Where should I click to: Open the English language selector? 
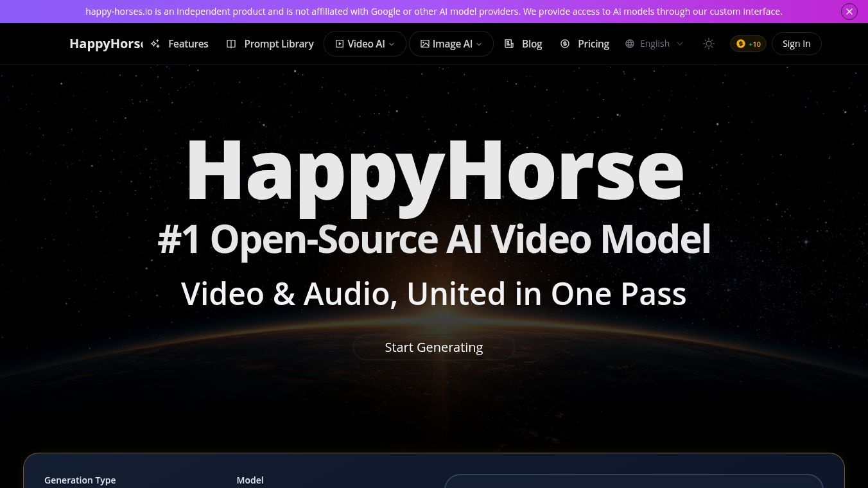pos(655,44)
